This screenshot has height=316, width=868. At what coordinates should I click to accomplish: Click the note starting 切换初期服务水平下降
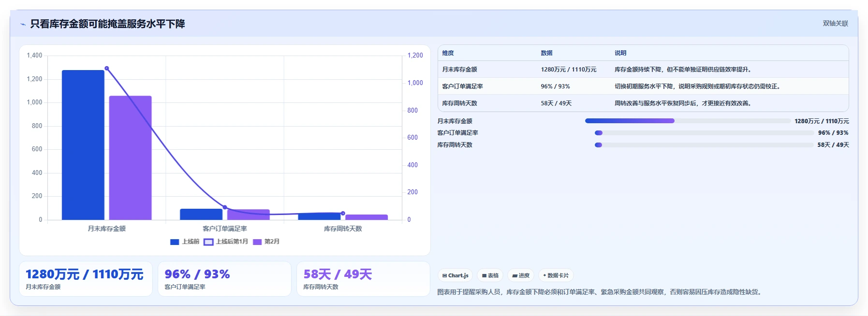(x=698, y=86)
